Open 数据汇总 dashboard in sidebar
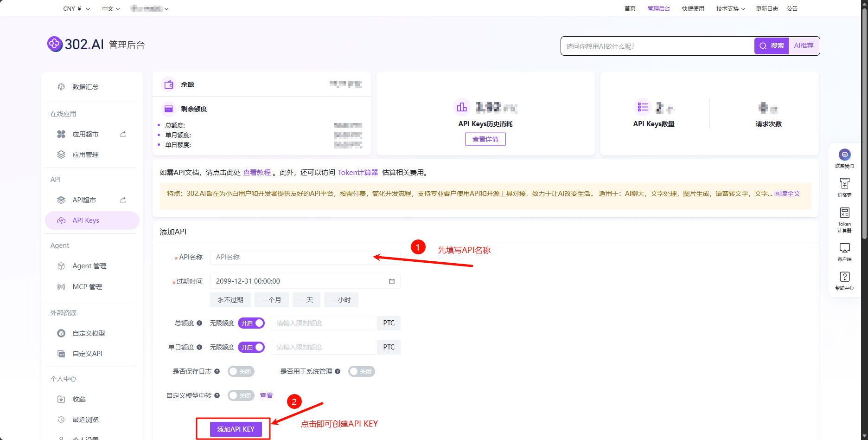Viewport: 868px width, 440px height. click(85, 87)
